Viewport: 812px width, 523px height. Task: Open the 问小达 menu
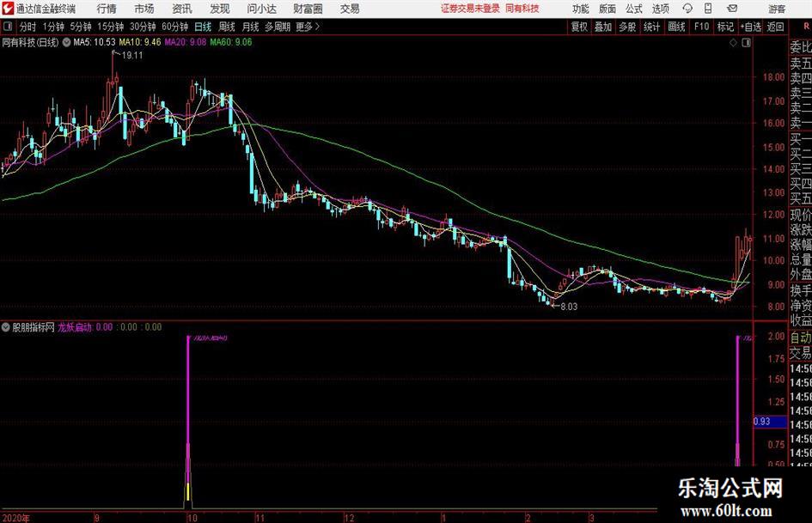click(261, 9)
